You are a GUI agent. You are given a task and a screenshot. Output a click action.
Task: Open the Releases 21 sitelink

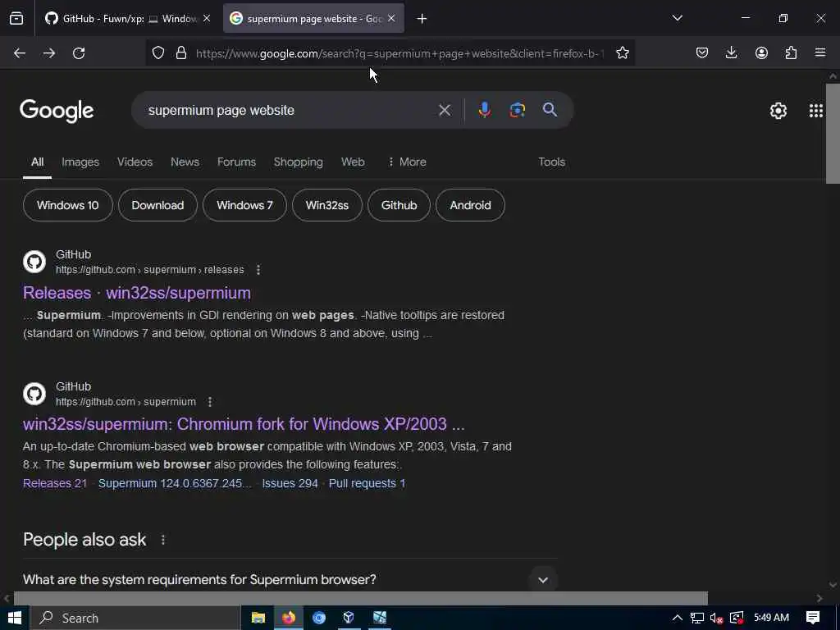(55, 483)
